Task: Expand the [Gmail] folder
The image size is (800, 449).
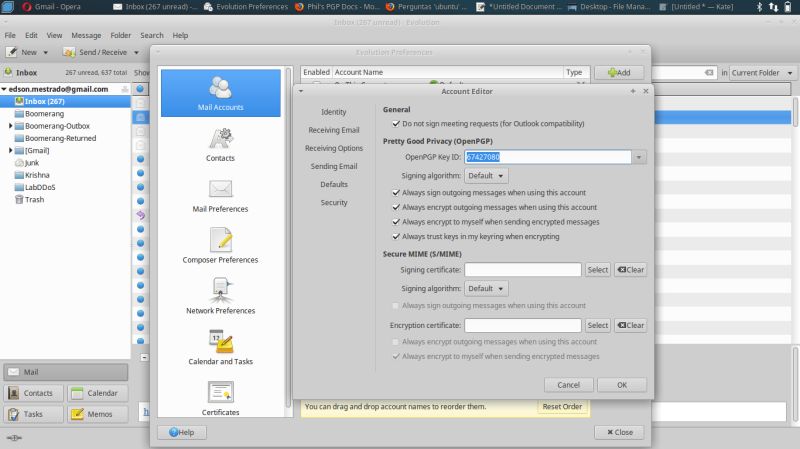Action: (x=10, y=151)
